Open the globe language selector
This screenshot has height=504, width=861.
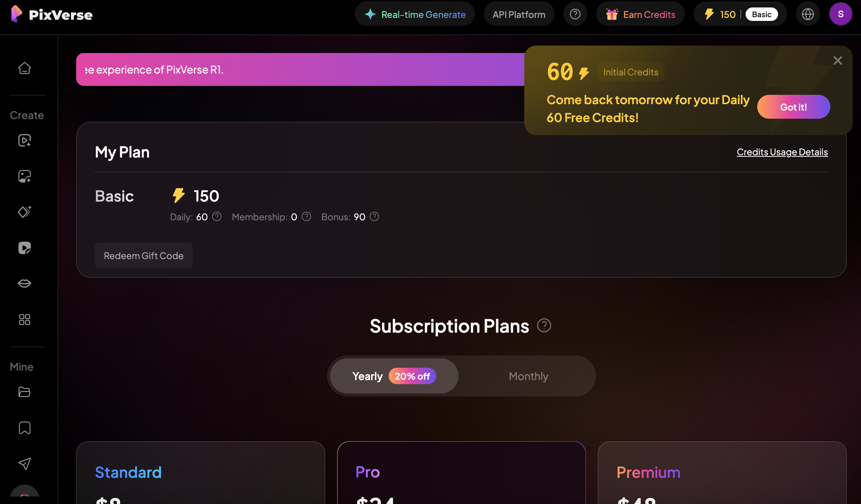pyautogui.click(x=808, y=14)
